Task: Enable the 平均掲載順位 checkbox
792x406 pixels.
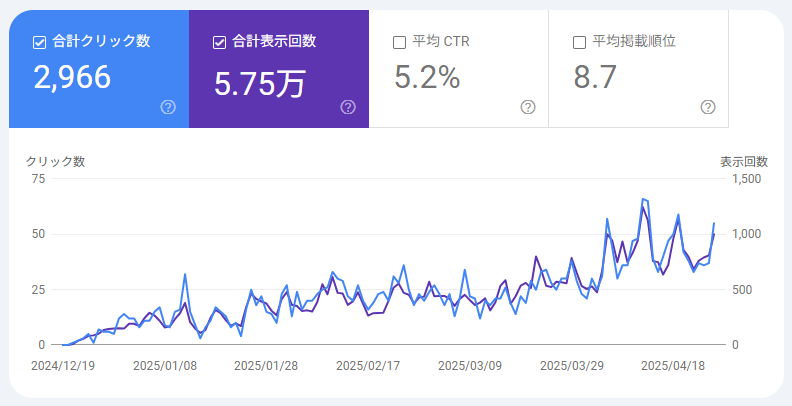Action: pos(579,42)
